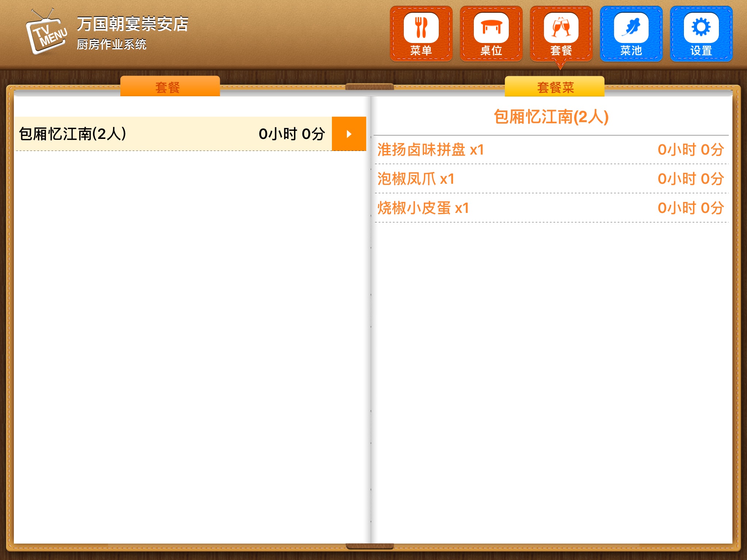747x560 pixels.
Task: Open the 桌位 table section
Action: pos(491,34)
